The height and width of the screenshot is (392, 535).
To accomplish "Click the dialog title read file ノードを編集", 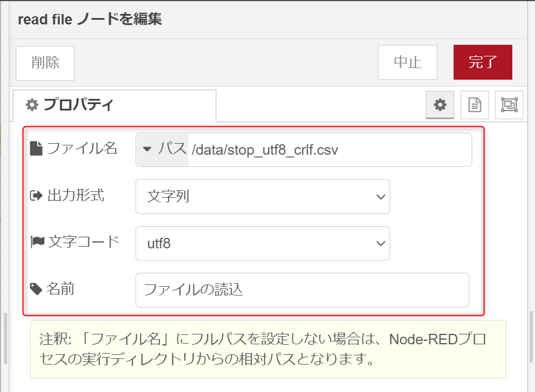I will [x=90, y=19].
